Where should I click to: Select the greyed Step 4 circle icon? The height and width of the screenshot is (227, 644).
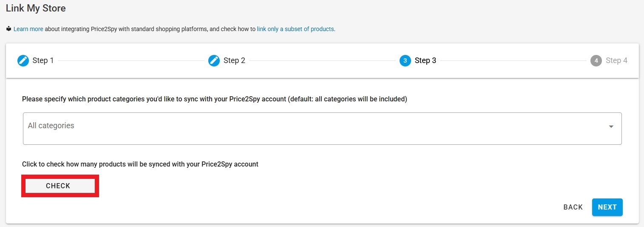[596, 60]
